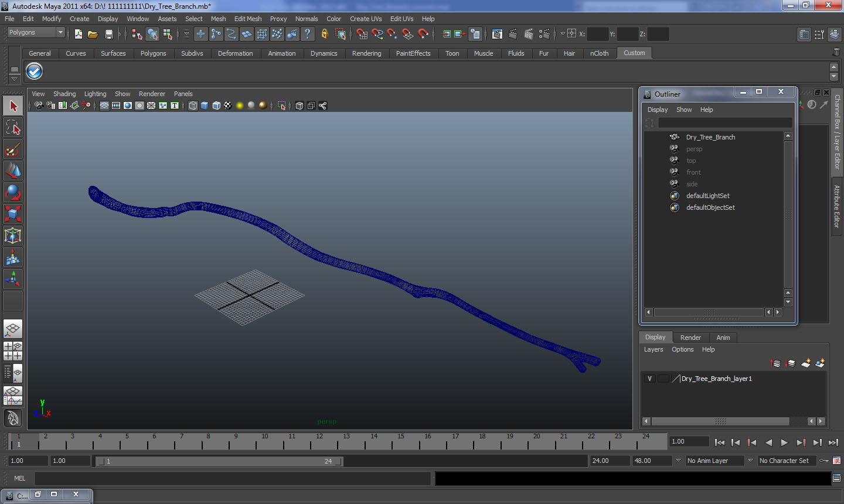Image resolution: width=844 pixels, height=504 pixels.
Task: Activate the Move tool cone icon
Action: (13, 171)
